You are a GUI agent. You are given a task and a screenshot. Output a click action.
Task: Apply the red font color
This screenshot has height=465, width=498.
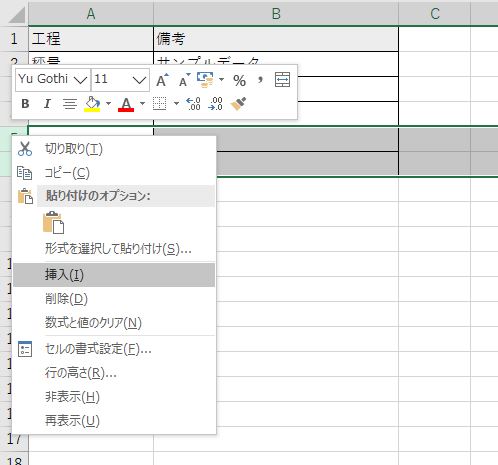coord(126,104)
